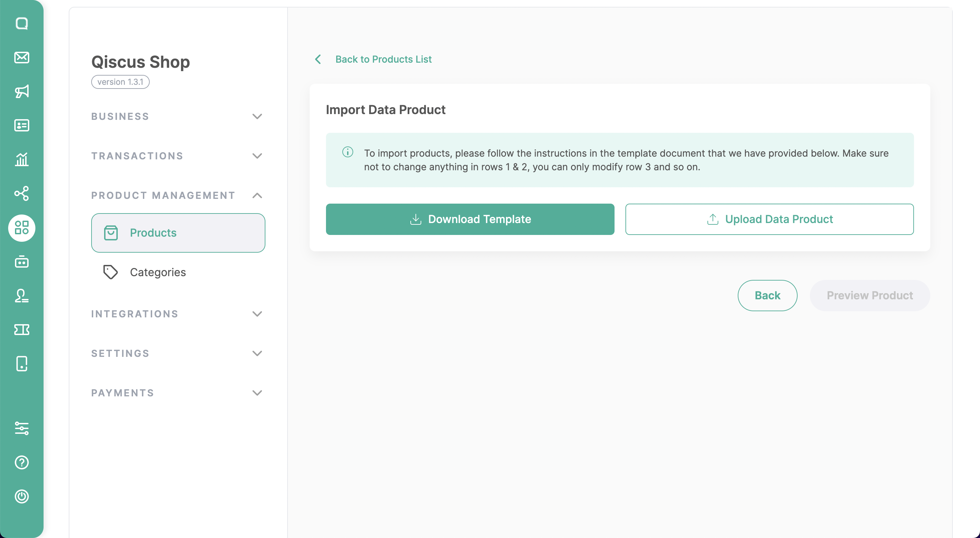Click the power logout icon

22,496
